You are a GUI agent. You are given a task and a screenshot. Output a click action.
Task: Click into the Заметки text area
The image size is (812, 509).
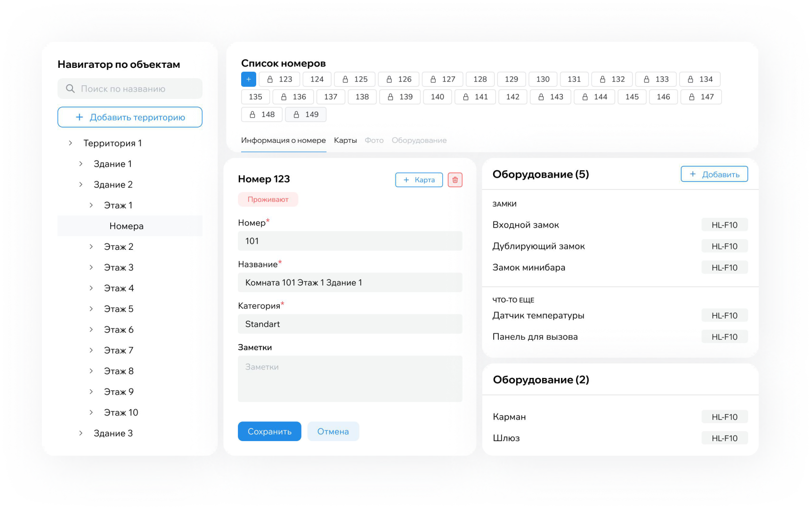(x=350, y=379)
